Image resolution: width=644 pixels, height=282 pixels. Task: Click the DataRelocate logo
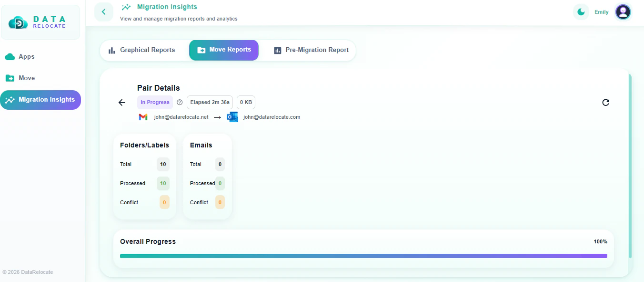coord(40,22)
